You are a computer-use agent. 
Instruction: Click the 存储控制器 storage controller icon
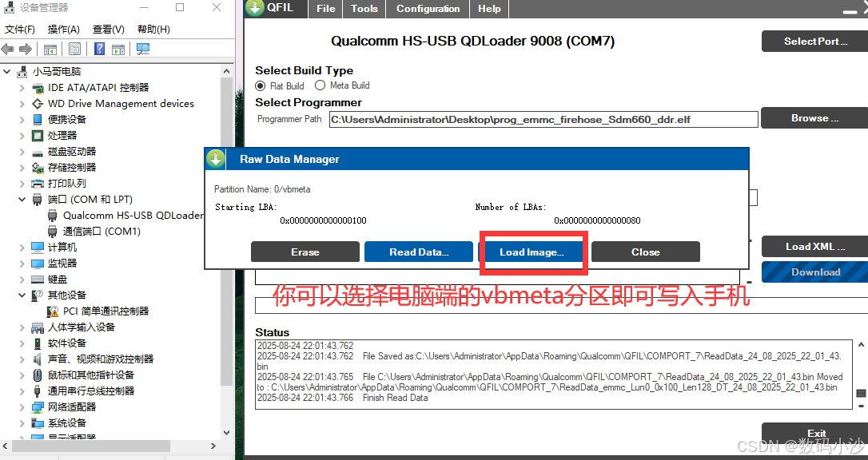pyautogui.click(x=38, y=168)
